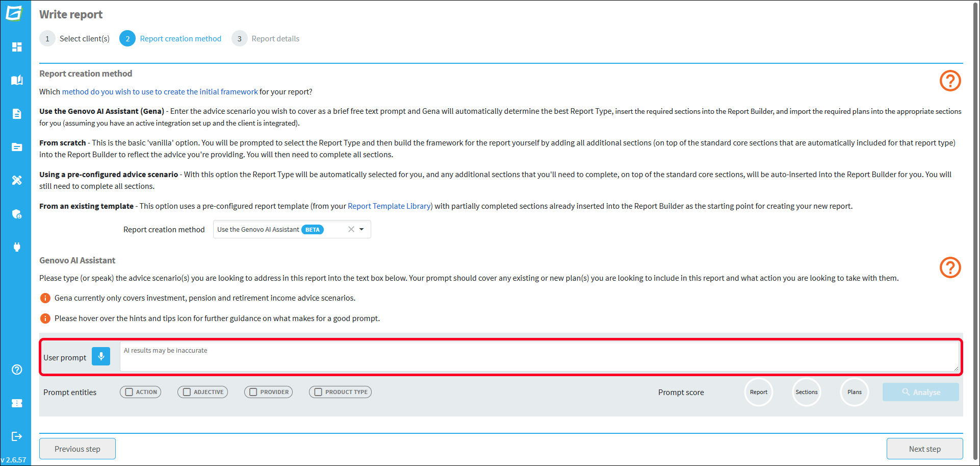Click into the User prompt text box
This screenshot has width=980, height=466.
pyautogui.click(x=539, y=356)
